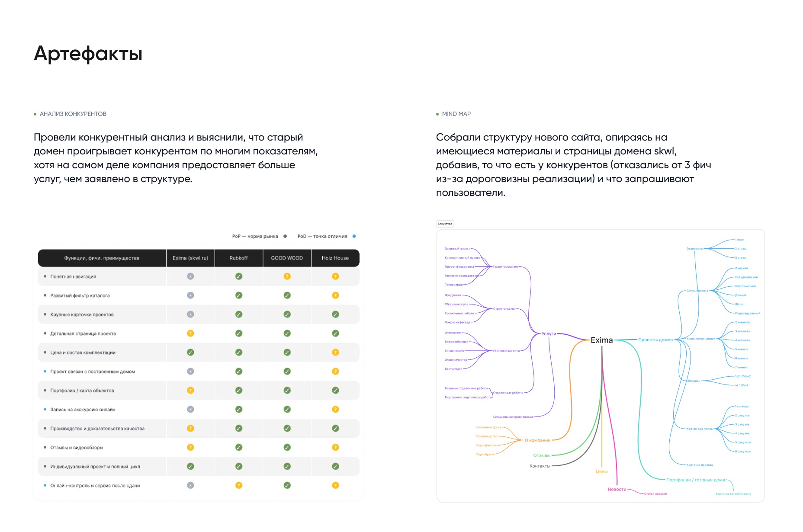Image resolution: width=803 pixels, height=532 pixels.
Task: Click the Отделочные работы branch node
Action: click(x=508, y=393)
